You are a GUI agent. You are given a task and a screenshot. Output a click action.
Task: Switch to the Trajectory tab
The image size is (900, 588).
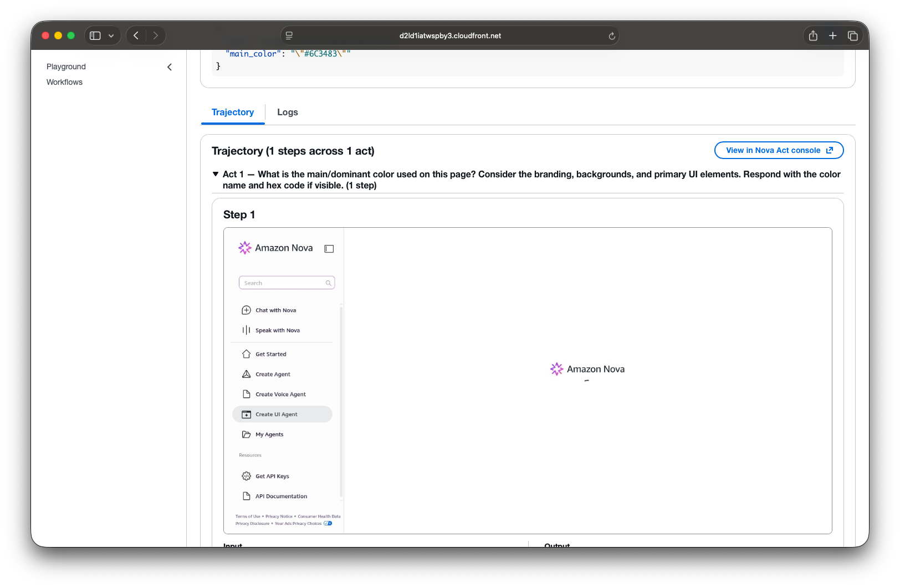pos(233,112)
